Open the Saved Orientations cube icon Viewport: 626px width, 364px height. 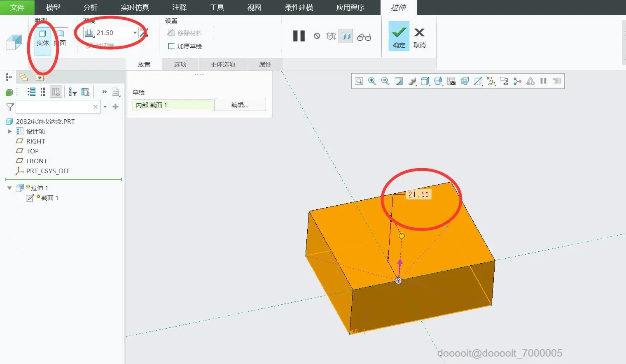coord(425,81)
